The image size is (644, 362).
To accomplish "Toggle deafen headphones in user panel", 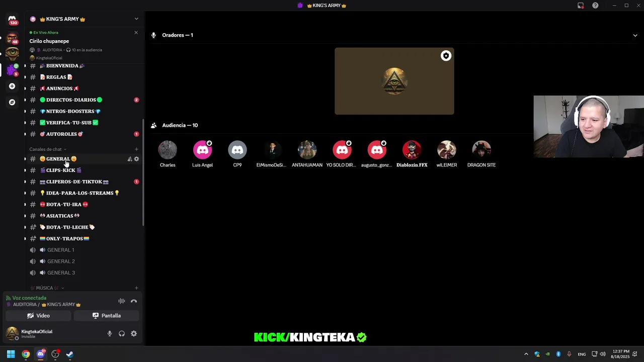I will pos(122,333).
